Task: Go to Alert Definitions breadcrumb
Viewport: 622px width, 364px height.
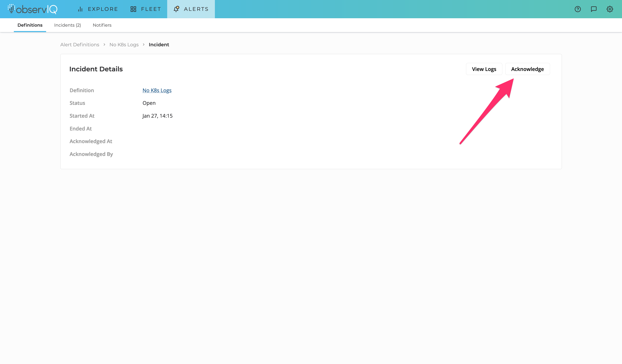Action: point(80,45)
